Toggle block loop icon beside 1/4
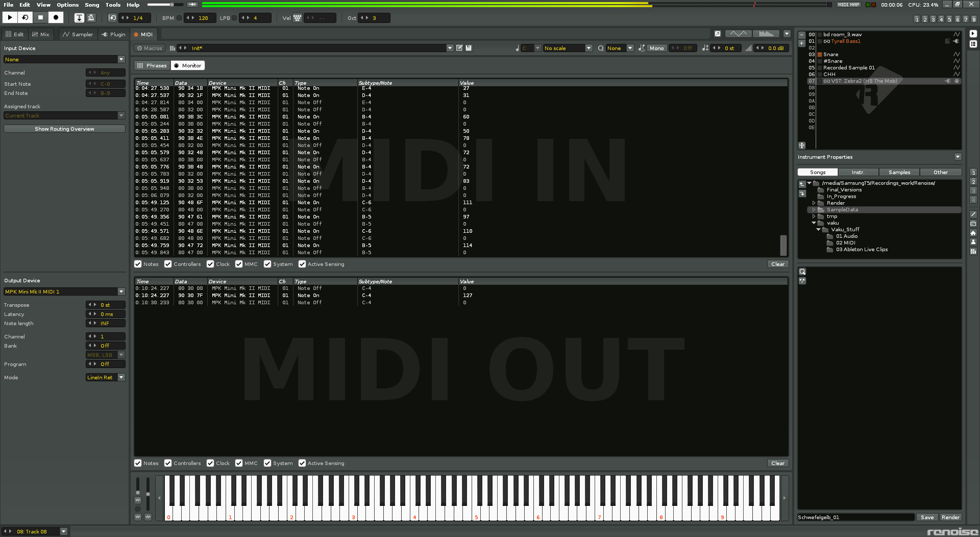The image size is (980, 537). point(112,18)
